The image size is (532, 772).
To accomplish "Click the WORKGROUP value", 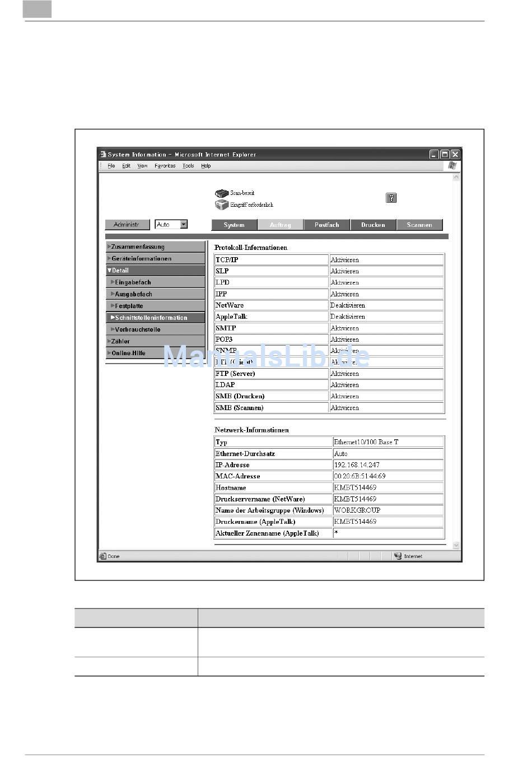I will point(357,510).
